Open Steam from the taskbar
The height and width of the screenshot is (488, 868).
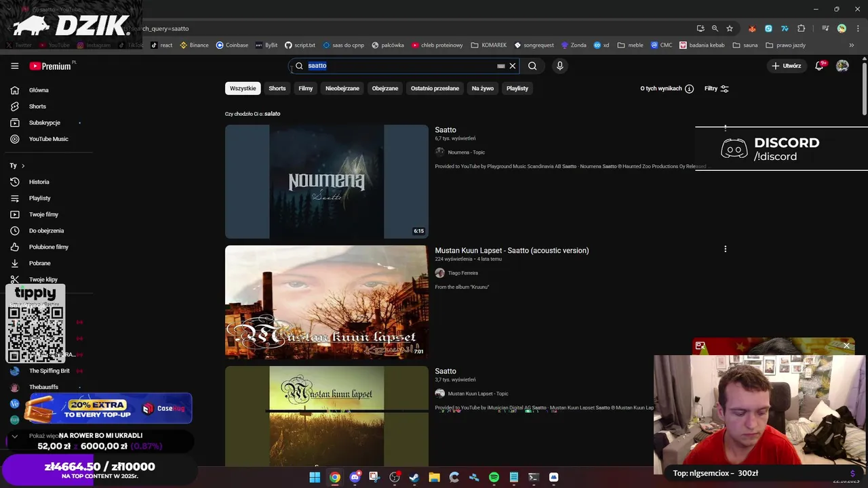coord(414,477)
